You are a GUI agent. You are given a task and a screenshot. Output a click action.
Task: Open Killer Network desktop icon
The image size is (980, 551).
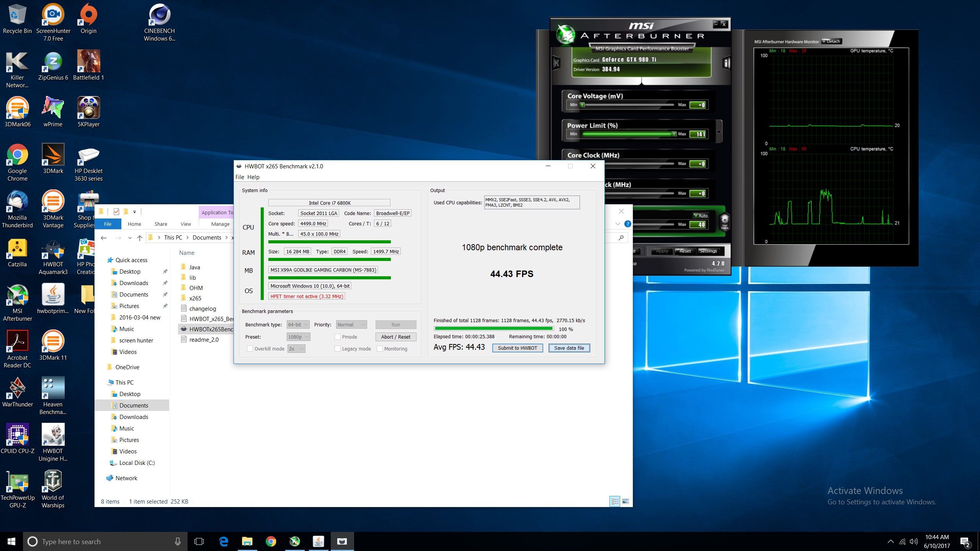[17, 70]
